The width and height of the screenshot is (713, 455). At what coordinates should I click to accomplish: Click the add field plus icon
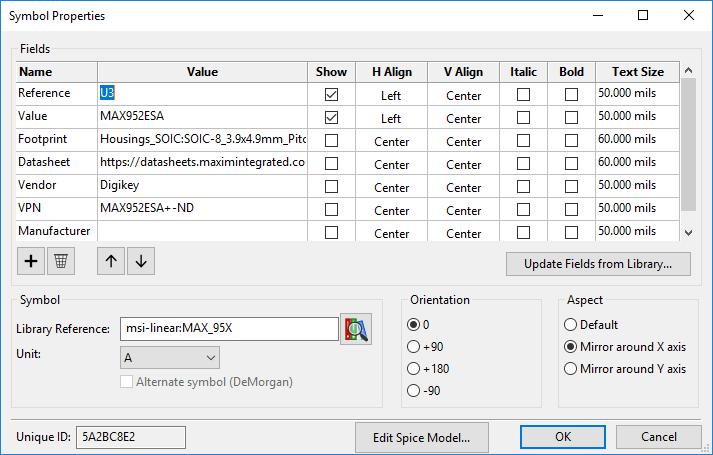click(31, 261)
